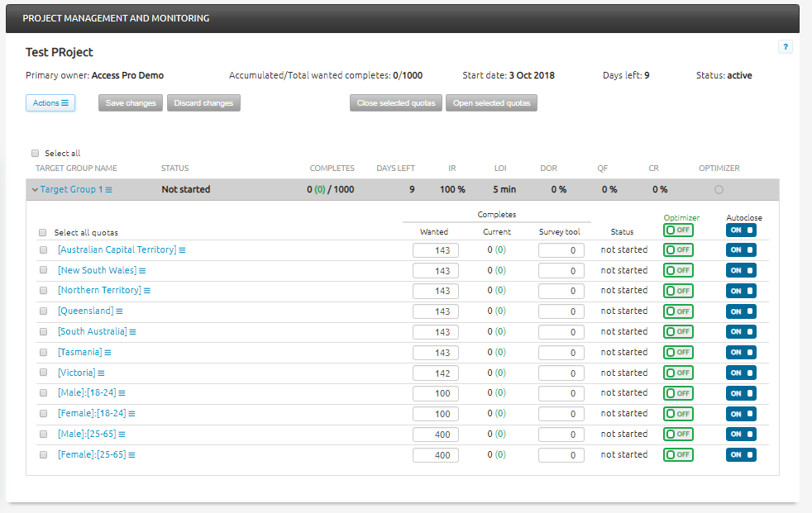This screenshot has height=513, width=812.
Task: Click menu icon next to Australian Capital Territory
Action: click(x=183, y=250)
